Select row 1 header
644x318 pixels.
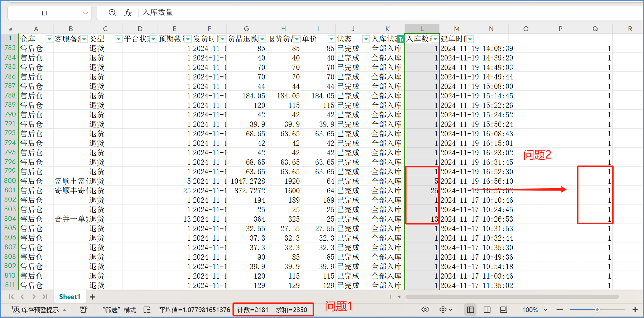click(10, 39)
